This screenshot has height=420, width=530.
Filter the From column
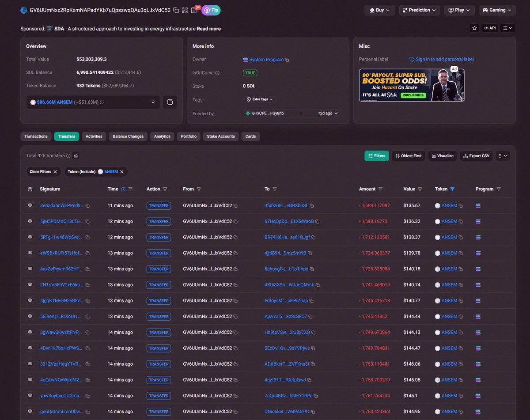click(x=199, y=189)
